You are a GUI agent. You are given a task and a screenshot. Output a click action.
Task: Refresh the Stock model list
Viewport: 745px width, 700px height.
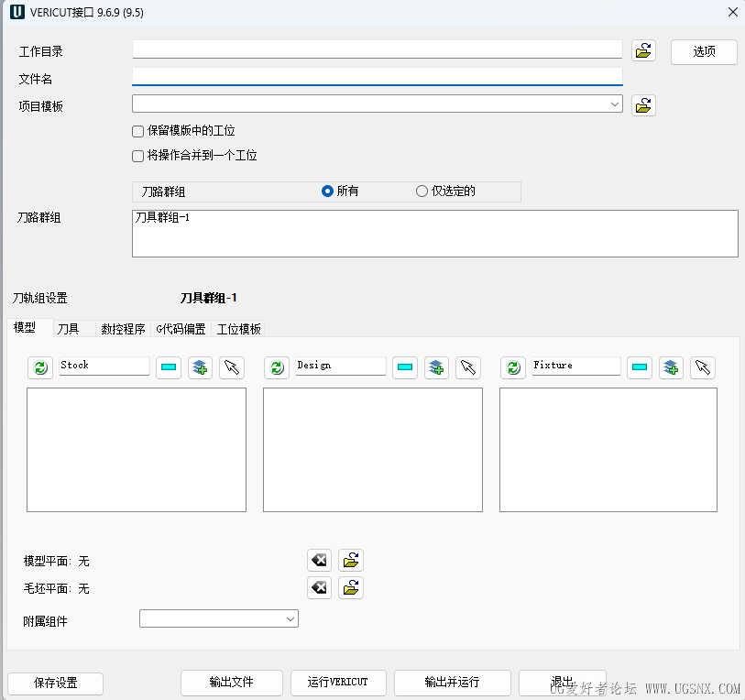coord(40,367)
